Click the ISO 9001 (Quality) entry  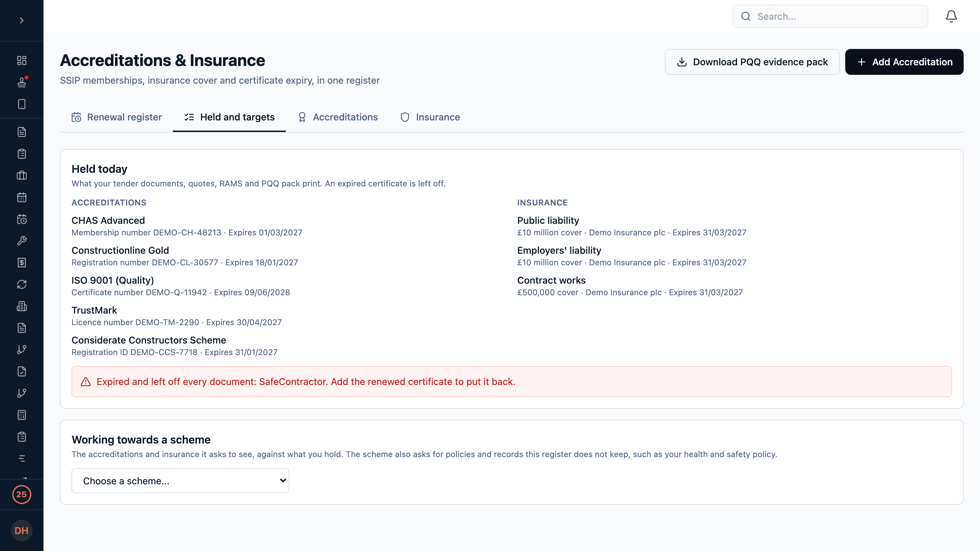(181, 286)
